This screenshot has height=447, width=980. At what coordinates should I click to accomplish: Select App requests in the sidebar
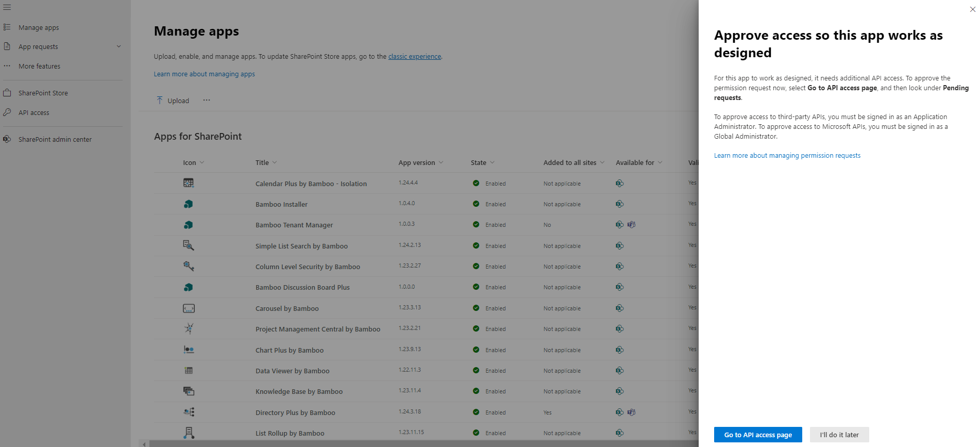tap(38, 46)
